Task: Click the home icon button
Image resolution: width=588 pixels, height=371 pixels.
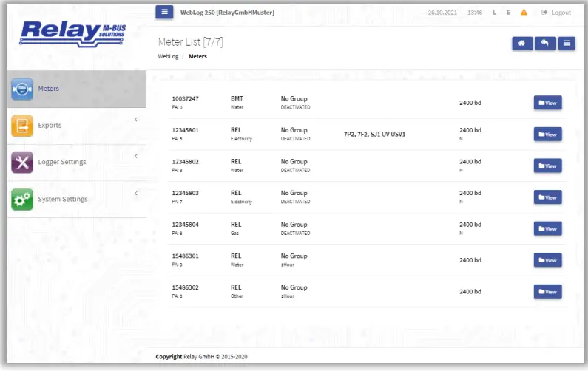Action: (x=522, y=44)
